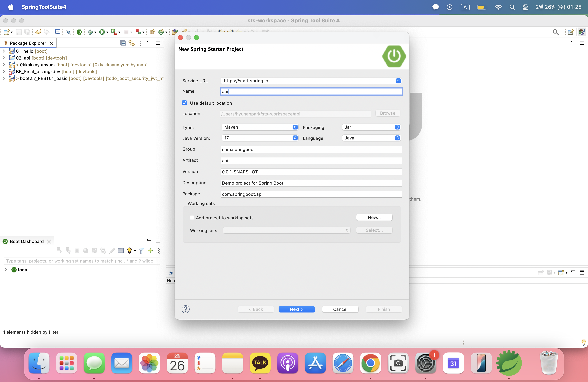Check Add project to working sets
This screenshot has width=588, height=382.
click(x=192, y=217)
